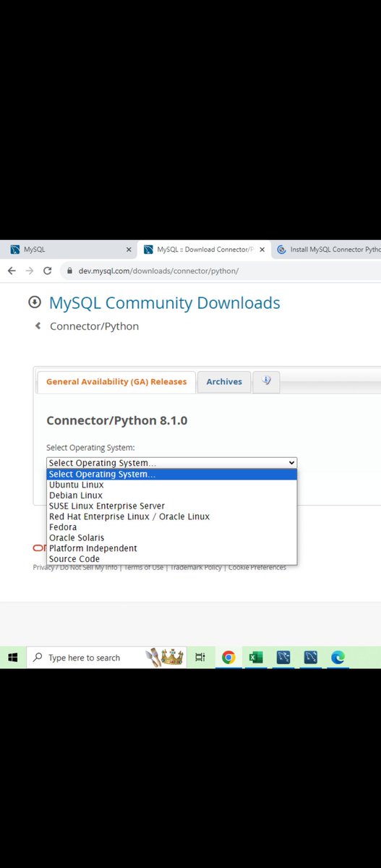Choose Debian Linux from the list
Viewport: 381px width, 868px height.
[171, 495]
